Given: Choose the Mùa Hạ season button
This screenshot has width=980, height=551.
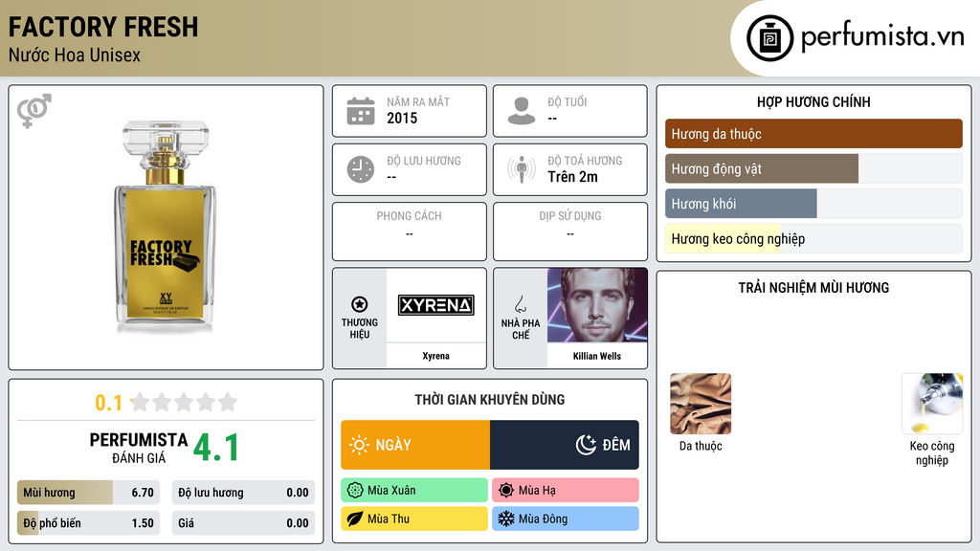Looking at the screenshot, I should 566,491.
